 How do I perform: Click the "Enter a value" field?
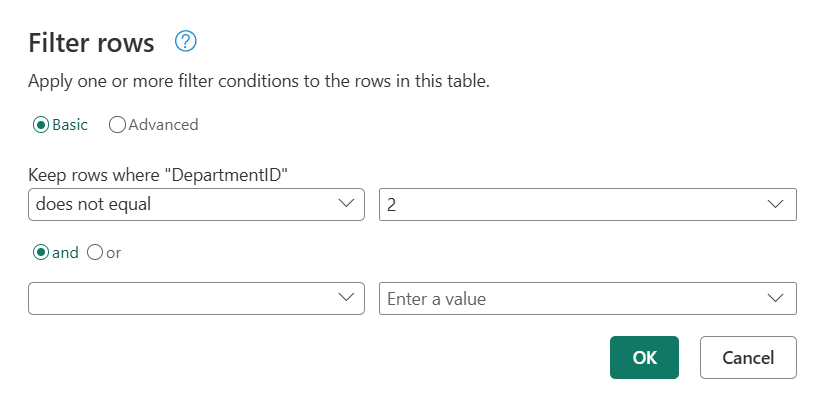[570, 298]
